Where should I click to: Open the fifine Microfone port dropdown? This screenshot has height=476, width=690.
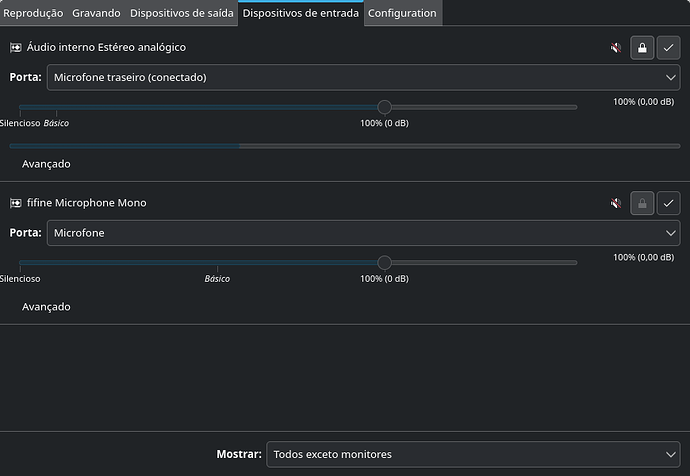point(363,233)
